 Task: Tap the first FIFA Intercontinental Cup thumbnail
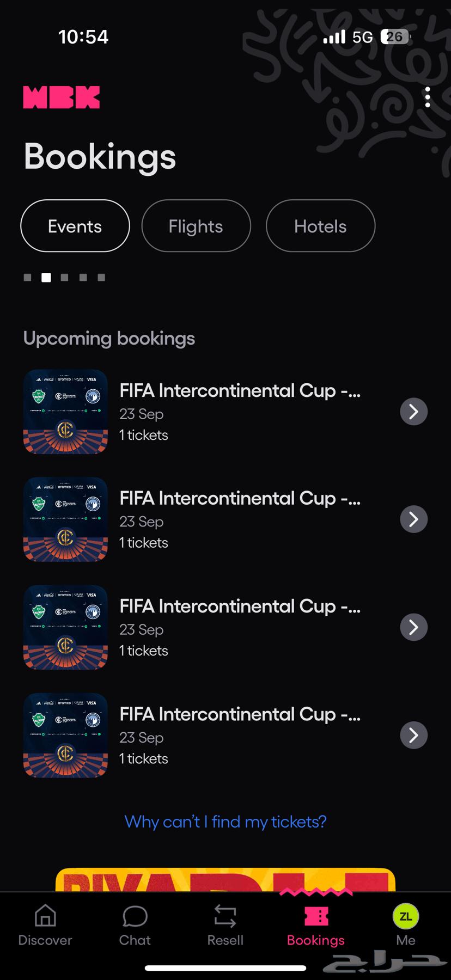(65, 412)
